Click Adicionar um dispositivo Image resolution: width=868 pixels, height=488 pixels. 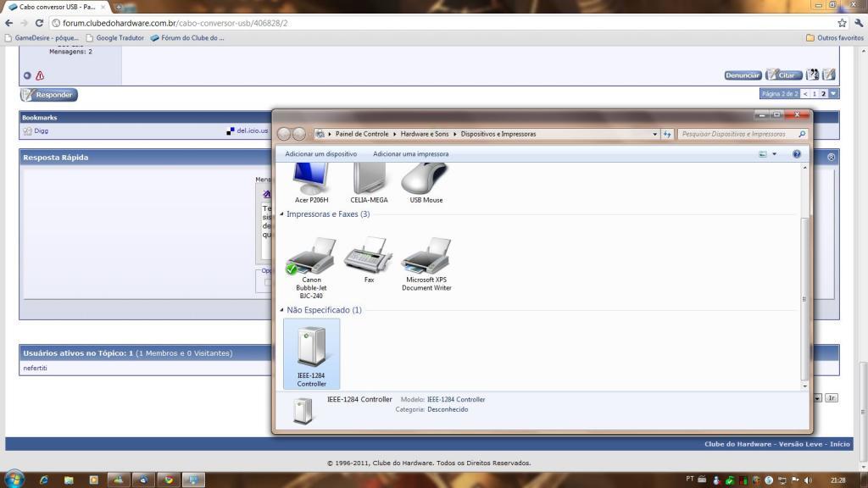(321, 154)
